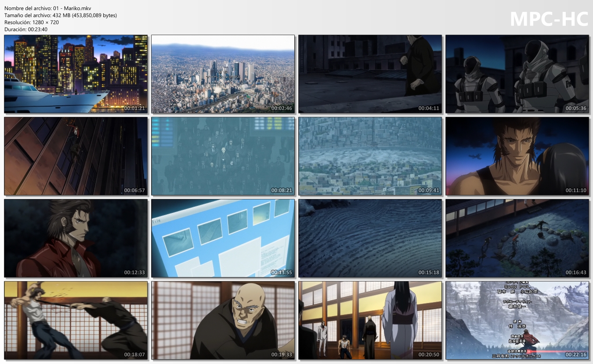This screenshot has width=593, height=364.
Task: Select the sword fight thumbnail at 00:18:07
Action: 76,321
